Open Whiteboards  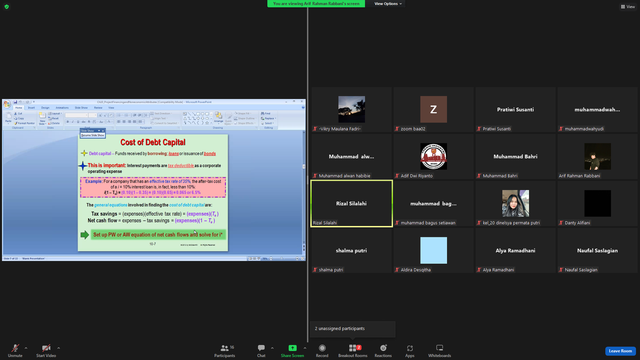coord(440,350)
